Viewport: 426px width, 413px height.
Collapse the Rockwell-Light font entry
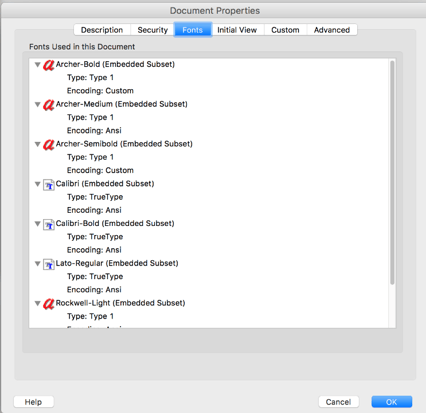pyautogui.click(x=38, y=304)
